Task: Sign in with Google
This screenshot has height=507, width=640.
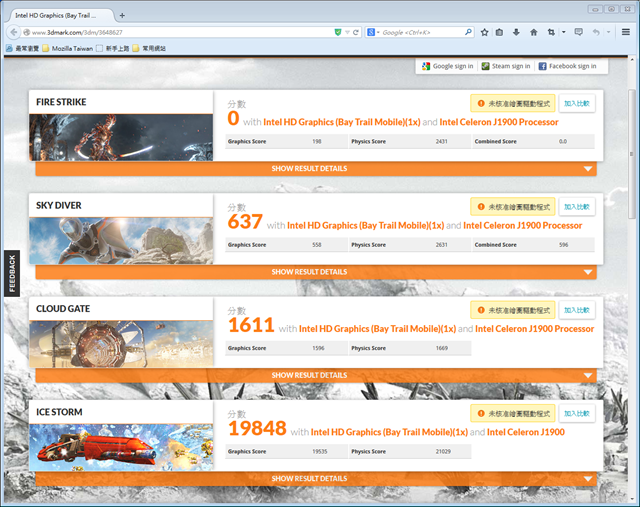Action: [x=447, y=66]
